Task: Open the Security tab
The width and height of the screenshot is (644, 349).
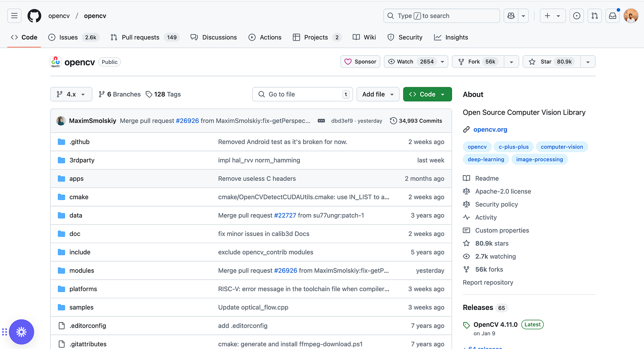Action: coord(405,37)
